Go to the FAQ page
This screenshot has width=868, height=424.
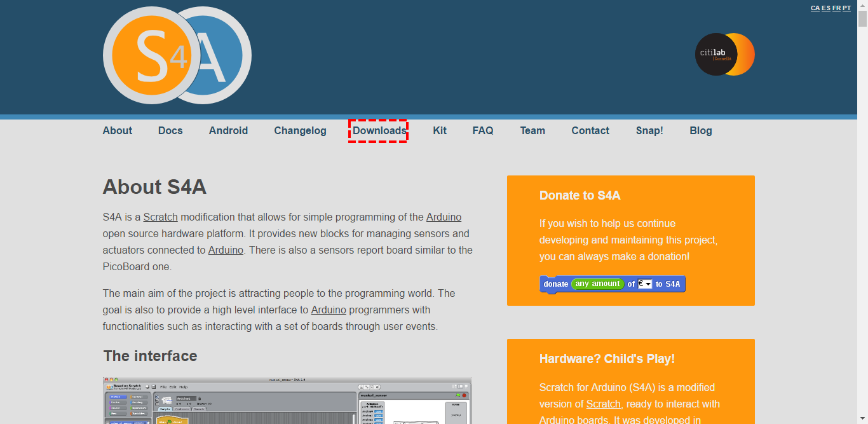[482, 130]
